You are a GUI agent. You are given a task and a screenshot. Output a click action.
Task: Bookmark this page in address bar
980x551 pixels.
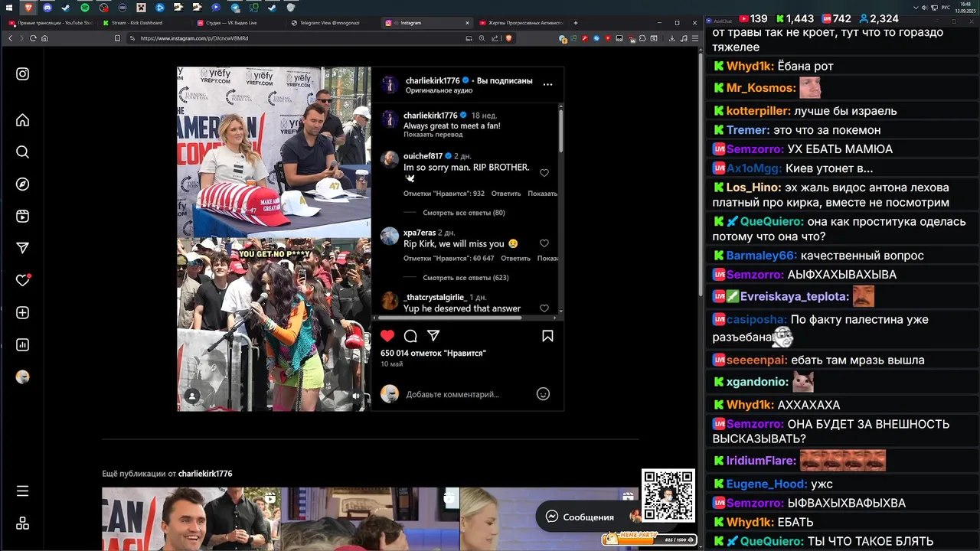(x=117, y=38)
